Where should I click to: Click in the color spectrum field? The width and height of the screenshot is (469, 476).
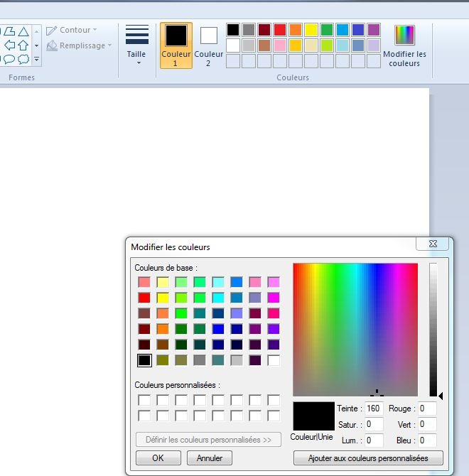[x=355, y=330]
